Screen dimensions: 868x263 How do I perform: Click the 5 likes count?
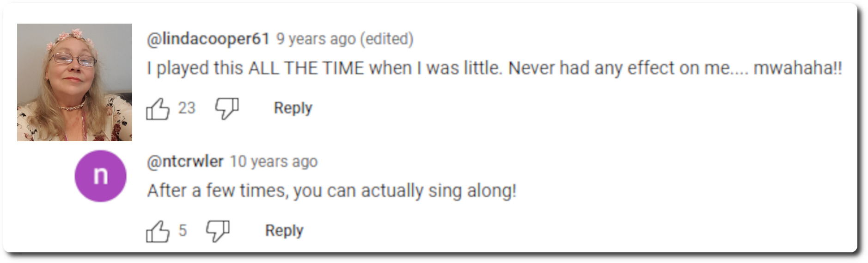[183, 231]
